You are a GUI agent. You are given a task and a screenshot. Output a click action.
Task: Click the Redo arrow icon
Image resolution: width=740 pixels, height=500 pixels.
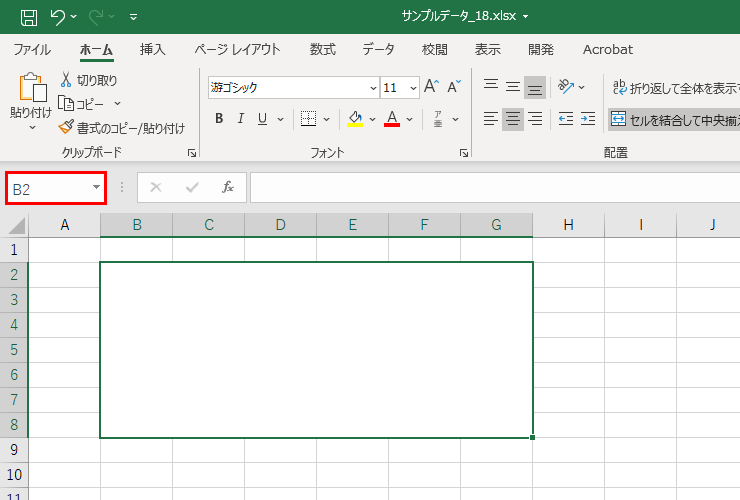(x=96, y=17)
